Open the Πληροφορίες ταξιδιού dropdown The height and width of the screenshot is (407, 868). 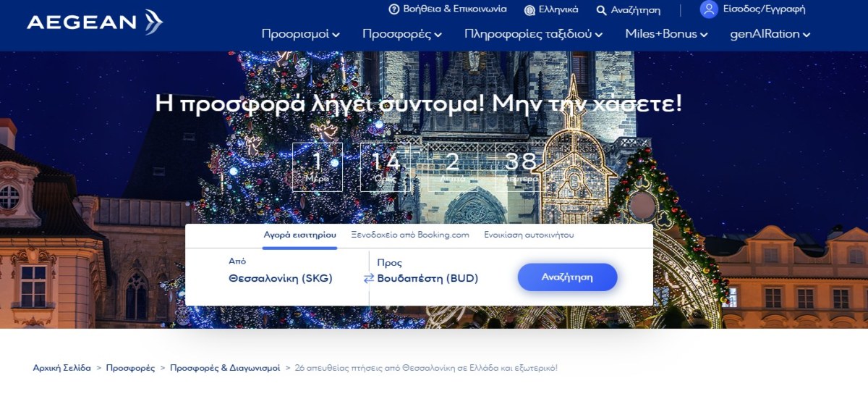(x=534, y=34)
